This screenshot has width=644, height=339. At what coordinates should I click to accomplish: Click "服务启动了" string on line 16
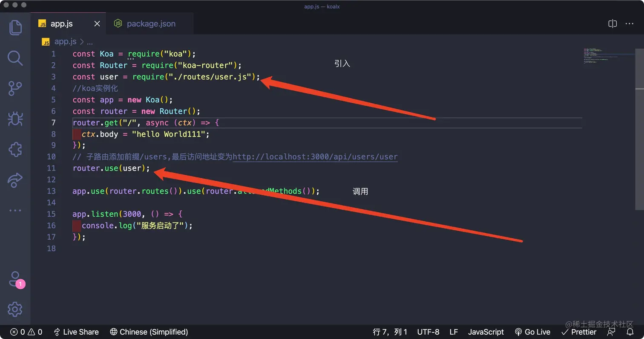(160, 225)
